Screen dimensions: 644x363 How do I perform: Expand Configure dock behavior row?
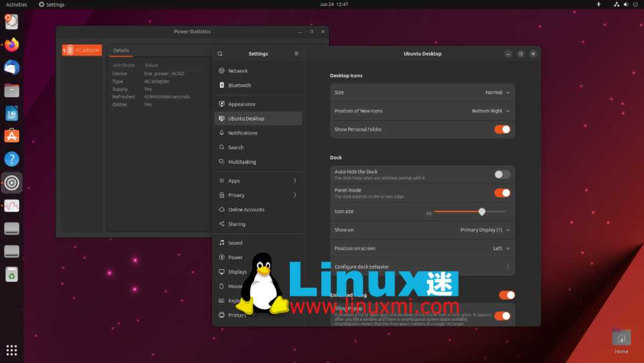click(x=422, y=267)
